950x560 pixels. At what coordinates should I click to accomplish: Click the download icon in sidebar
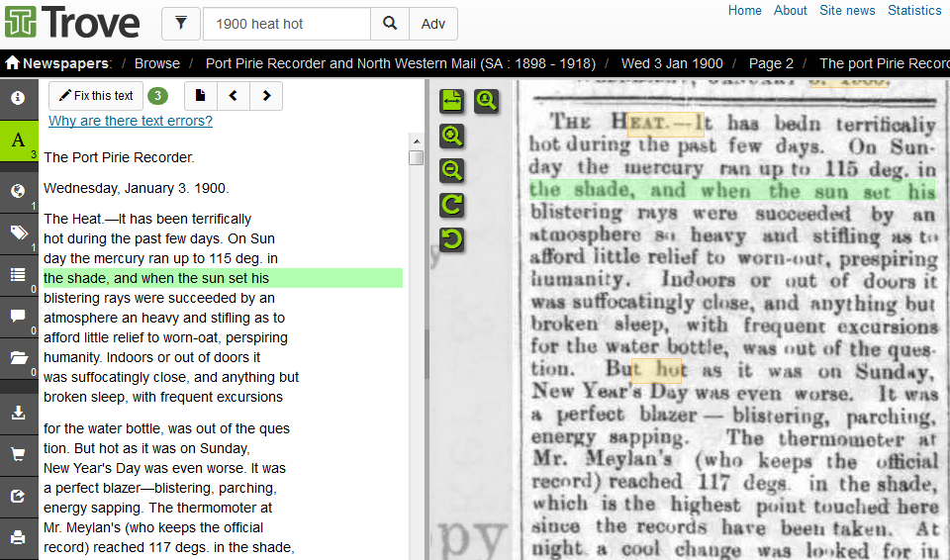[x=18, y=413]
